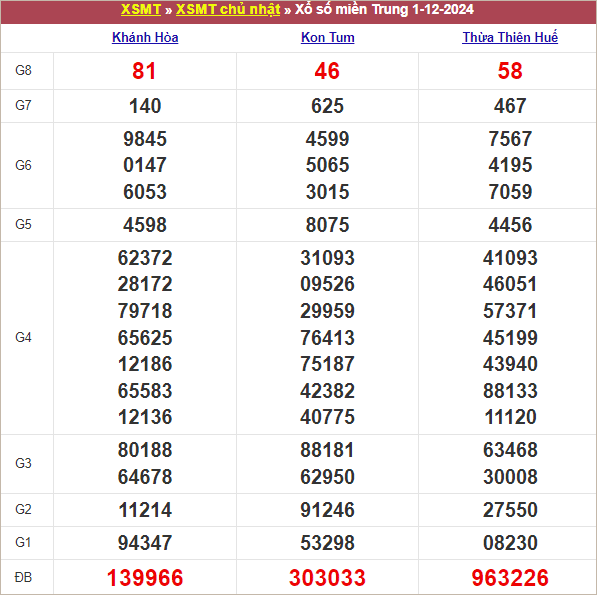Click G6 number 4195

[510, 165]
